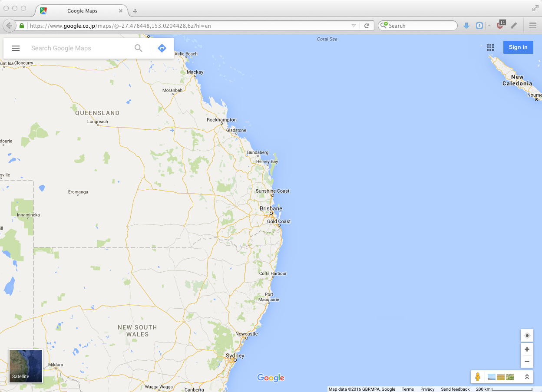Click the Longreach label

pos(97,122)
